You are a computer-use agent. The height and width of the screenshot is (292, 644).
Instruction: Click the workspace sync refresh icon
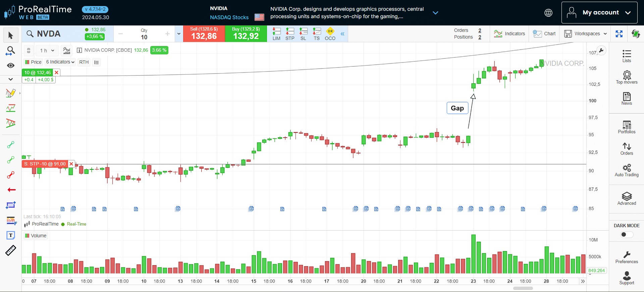[636, 34]
